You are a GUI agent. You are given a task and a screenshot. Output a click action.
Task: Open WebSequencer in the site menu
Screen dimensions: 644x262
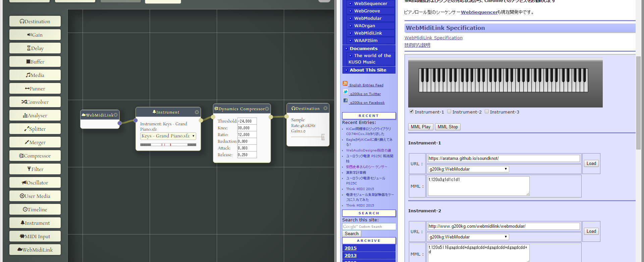tap(371, 3)
